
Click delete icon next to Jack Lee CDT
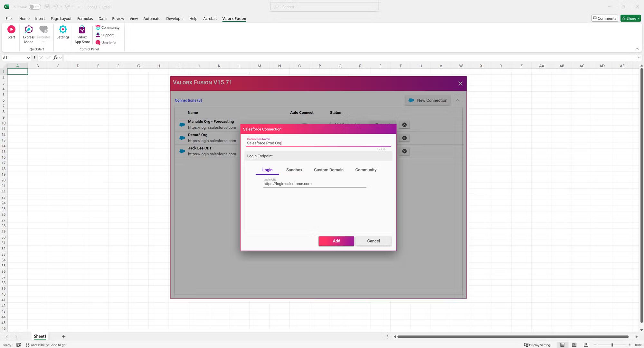tap(404, 151)
